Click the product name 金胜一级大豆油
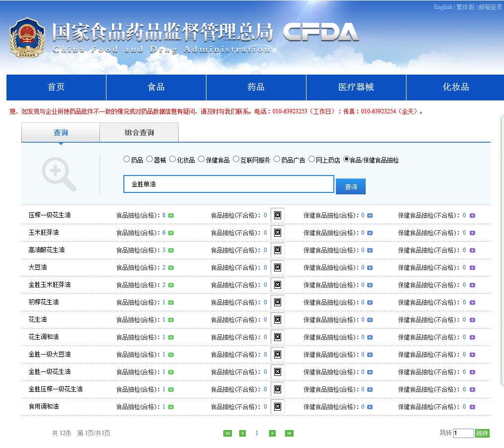The height and width of the screenshot is (448, 504). tap(49, 354)
